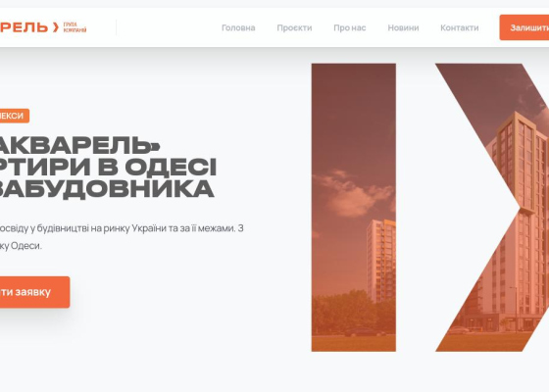Click the orange 'ЕКСИ' category badge

point(15,116)
